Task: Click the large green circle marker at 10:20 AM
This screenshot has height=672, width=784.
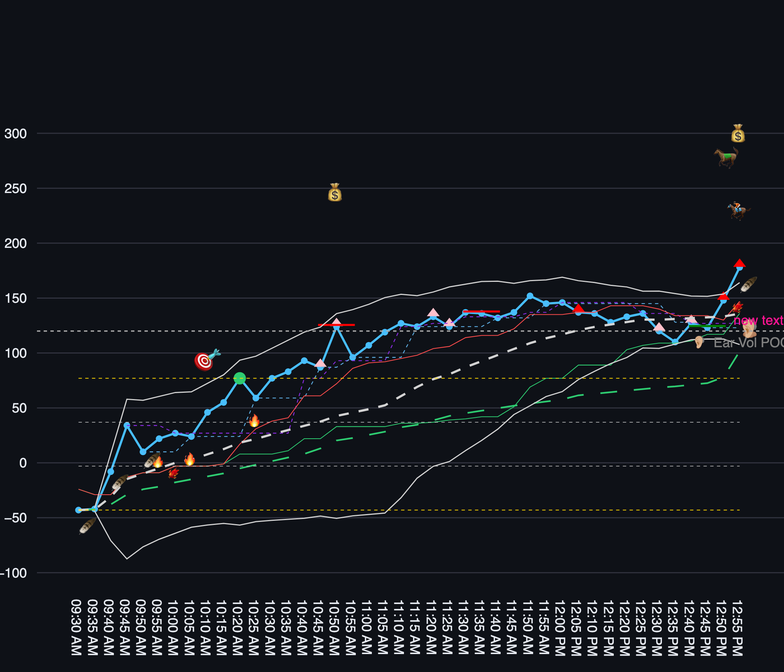Action: pyautogui.click(x=240, y=378)
